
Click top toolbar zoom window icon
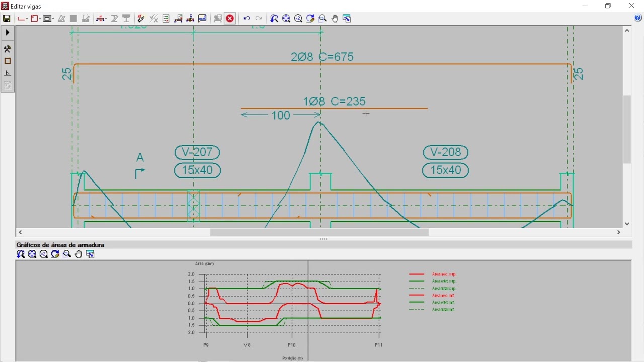[323, 19]
